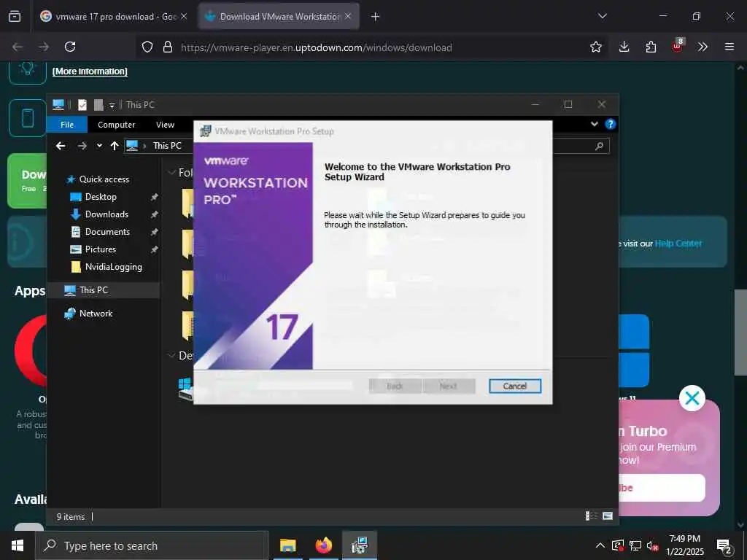747x560 pixels.
Task: Bookmark this page with the star icon
Action: coord(595,47)
